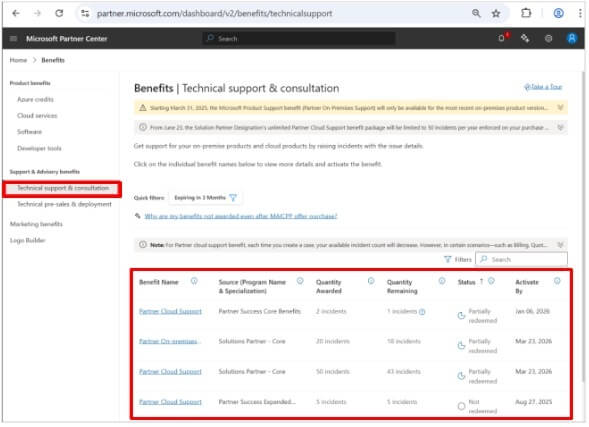Click info icon next to Status column

(491, 281)
